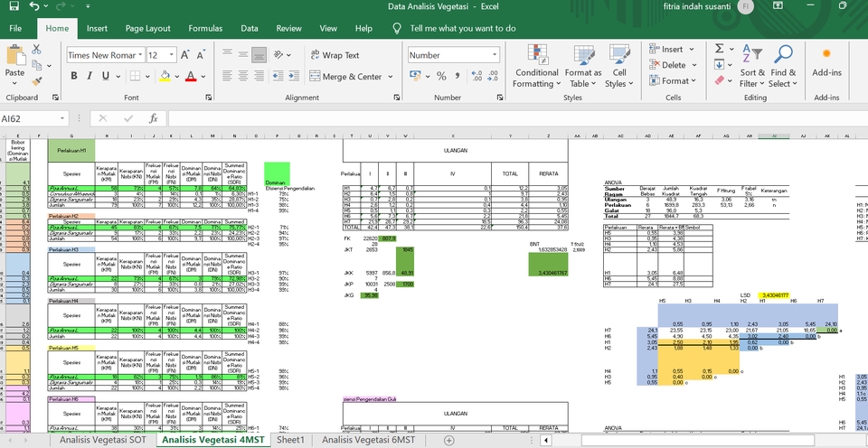Viewport: 868px width, 448px height.
Task: Open Analisis Vegetasi SOT sheet tab
Action: [101, 440]
